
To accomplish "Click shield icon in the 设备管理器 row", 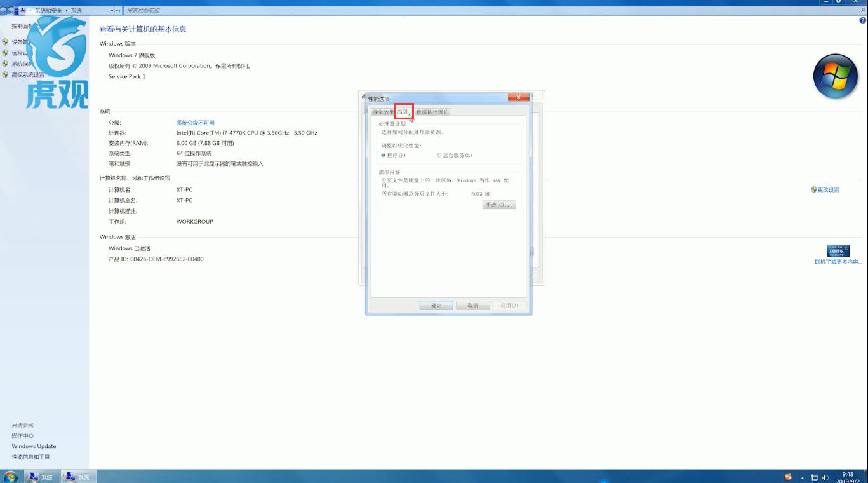I will (x=5, y=42).
